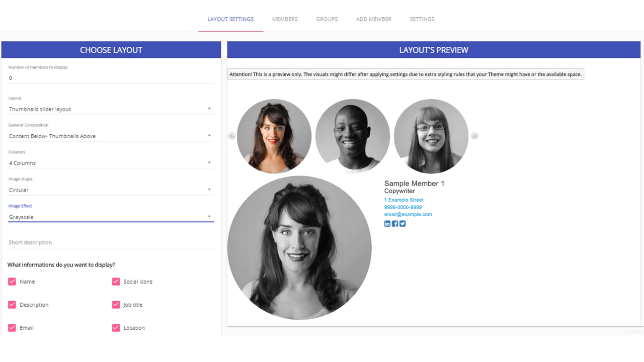Click the large circular member portrait
This screenshot has height=362, width=644.
point(299,247)
